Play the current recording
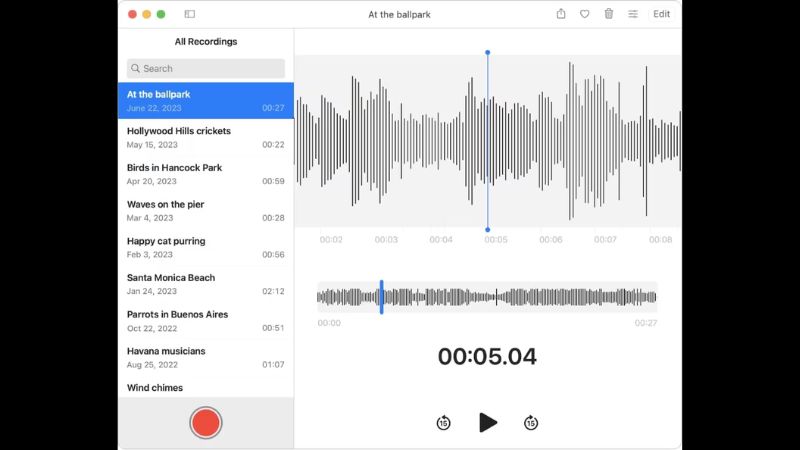800x450 pixels. pos(487,422)
